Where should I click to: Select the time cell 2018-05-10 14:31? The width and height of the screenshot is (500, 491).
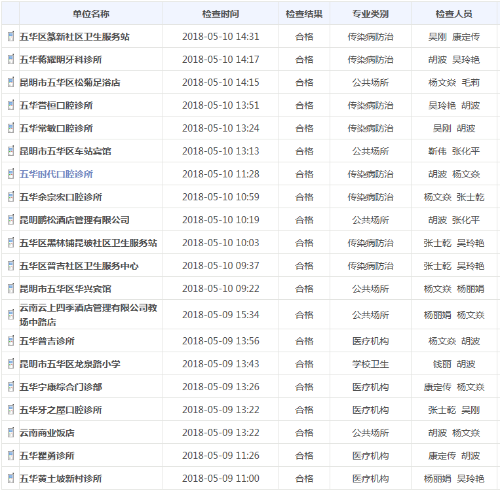coord(220,36)
